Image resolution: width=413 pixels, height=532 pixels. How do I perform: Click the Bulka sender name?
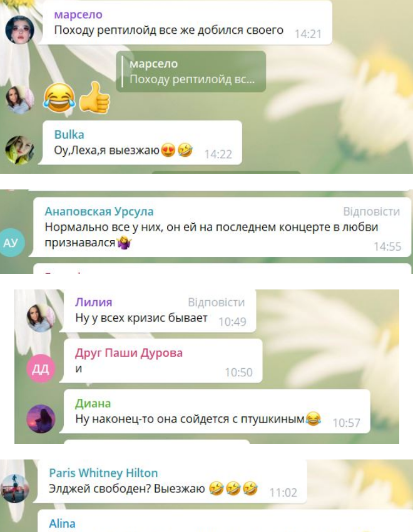69,134
